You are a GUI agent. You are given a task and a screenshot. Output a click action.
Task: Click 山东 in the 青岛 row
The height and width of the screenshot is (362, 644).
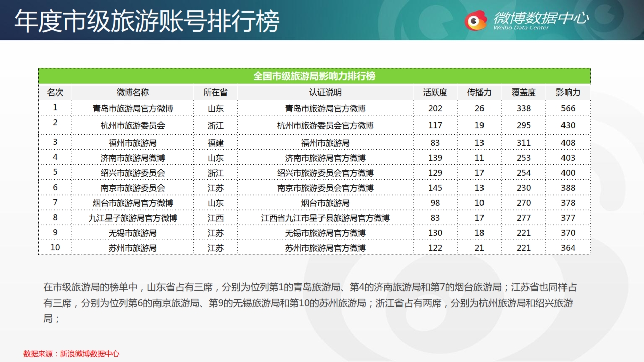pos(216,108)
